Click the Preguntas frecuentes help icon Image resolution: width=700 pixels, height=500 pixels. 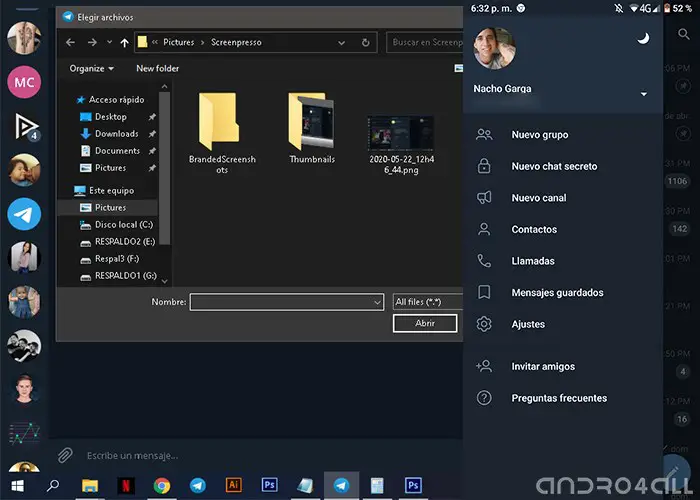point(484,398)
